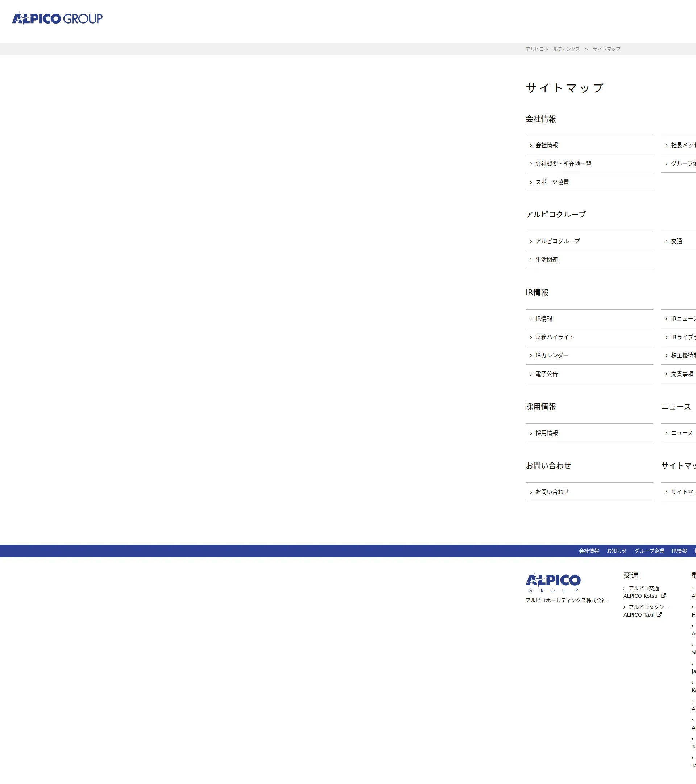Open アルピコホールディングス breadcrumb link
Viewport: 696px width, 784px height.
pos(552,49)
